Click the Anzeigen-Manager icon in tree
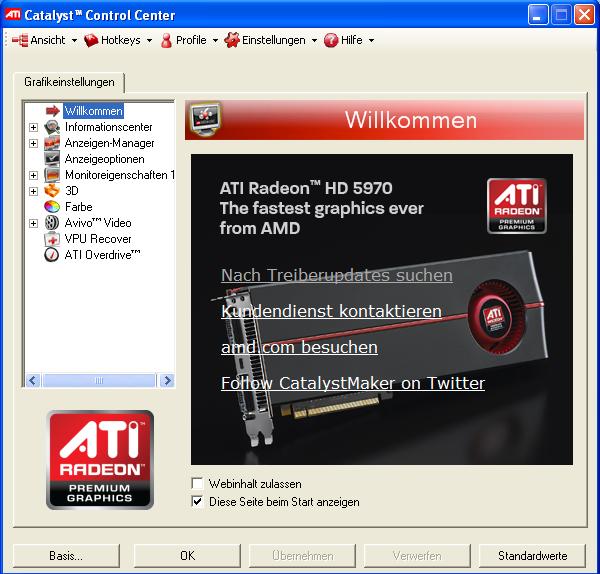600x574 pixels. 52,143
